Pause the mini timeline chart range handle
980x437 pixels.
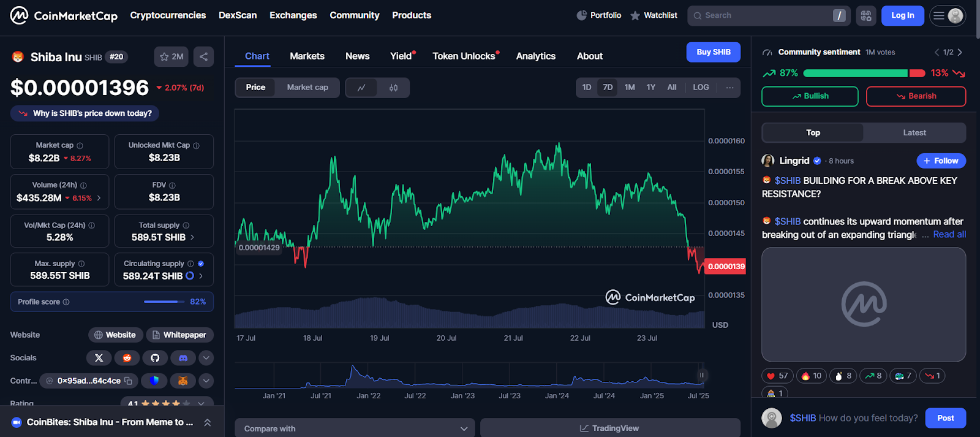click(x=702, y=375)
